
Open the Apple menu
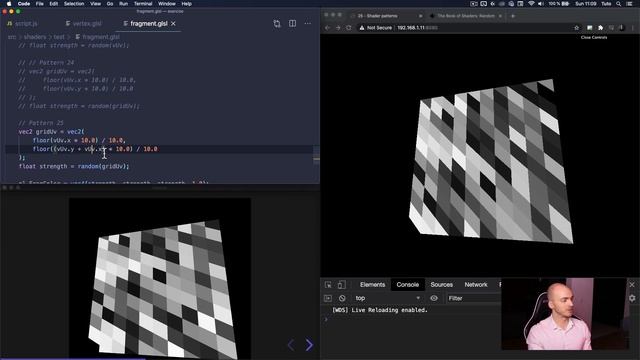point(9,4)
